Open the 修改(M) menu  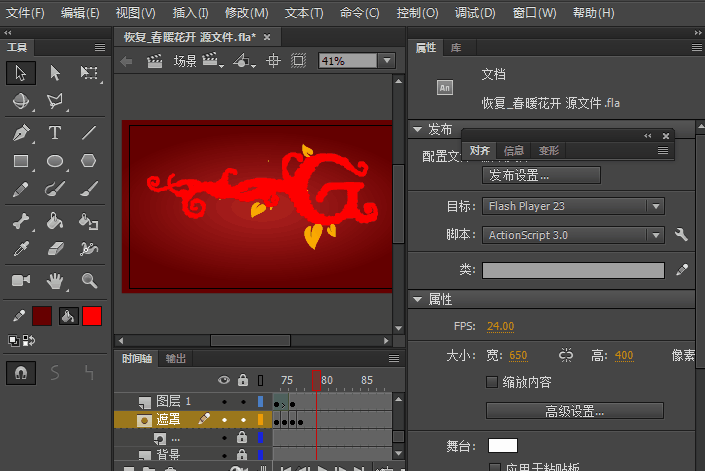tap(246, 13)
